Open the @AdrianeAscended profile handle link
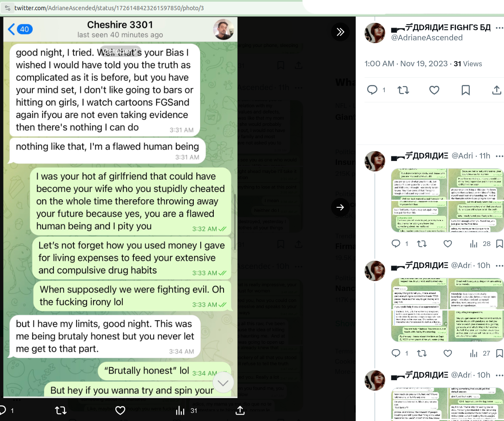Viewport: 504px width, 421px height. [x=427, y=38]
